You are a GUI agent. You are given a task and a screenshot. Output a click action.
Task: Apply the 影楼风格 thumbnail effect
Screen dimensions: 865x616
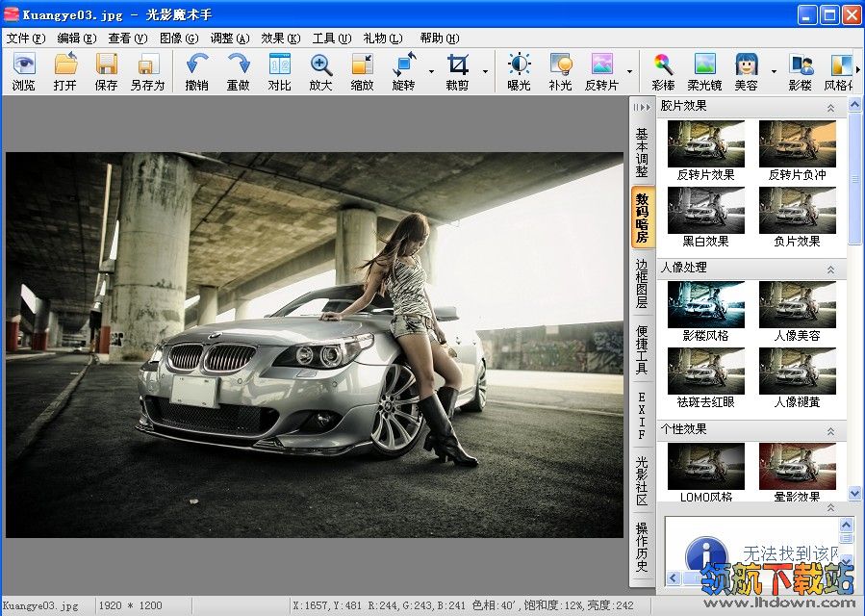[x=705, y=311]
